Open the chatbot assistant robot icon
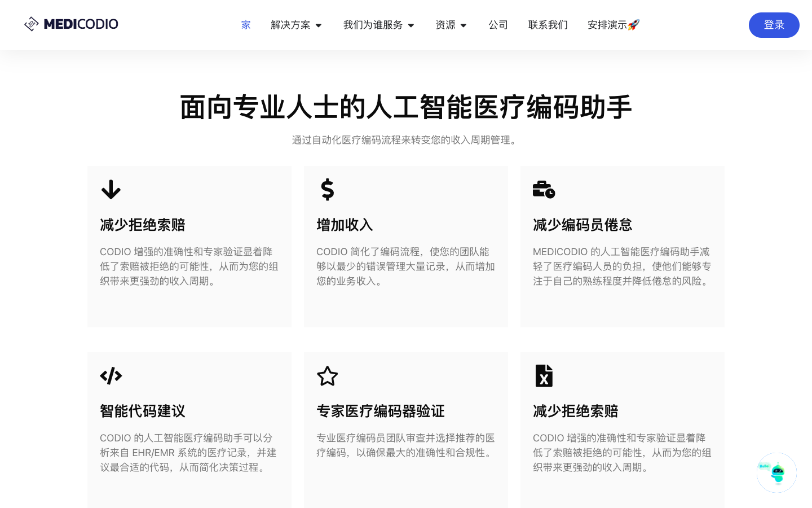 tap(776, 472)
